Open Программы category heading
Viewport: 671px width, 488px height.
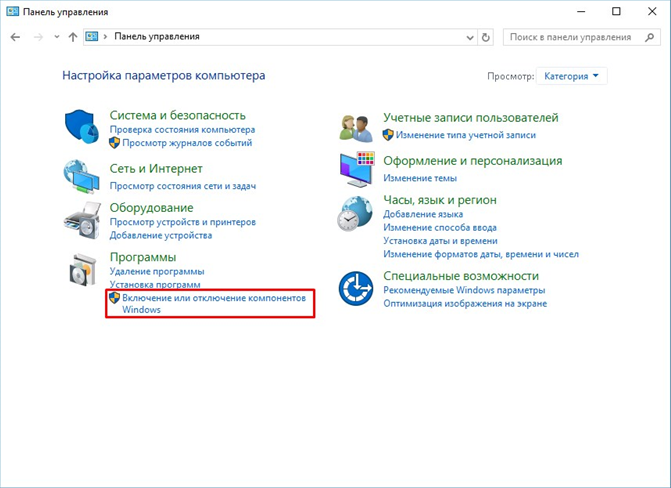143,257
